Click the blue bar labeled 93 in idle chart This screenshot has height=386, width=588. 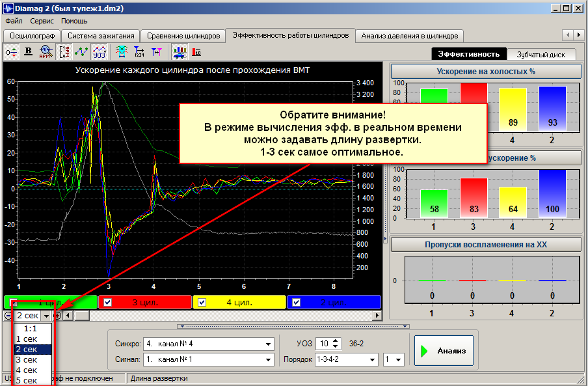pyautogui.click(x=552, y=109)
